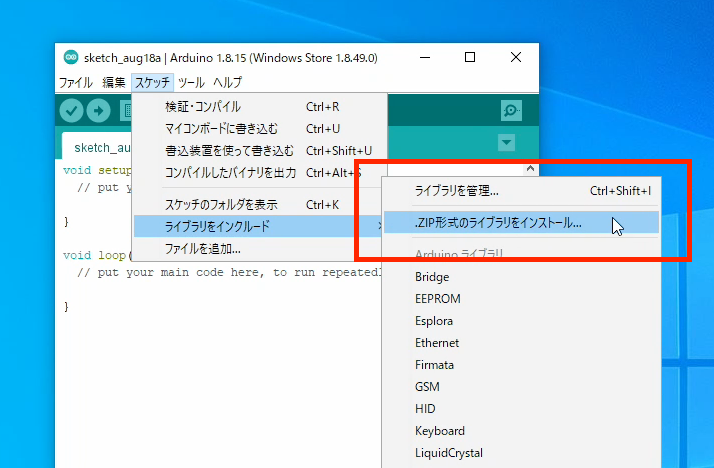
Task: Open the 編集 menu
Action: 113,82
